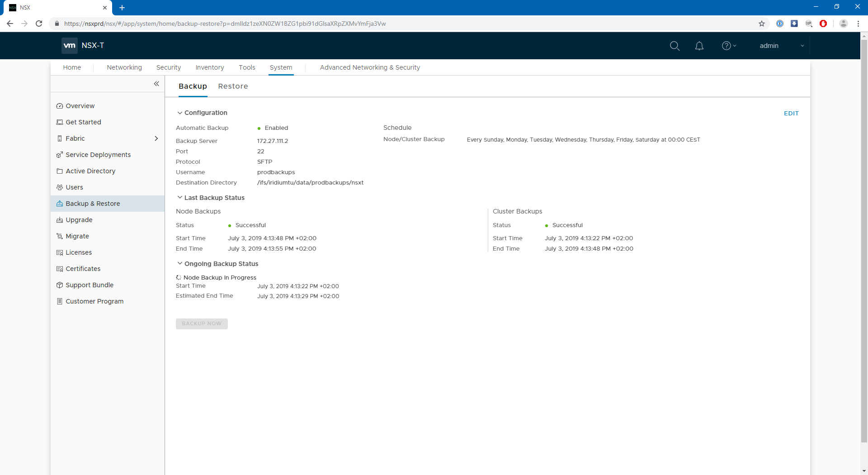The height and width of the screenshot is (475, 868).
Task: Open the help question mark menu
Action: click(x=728, y=46)
